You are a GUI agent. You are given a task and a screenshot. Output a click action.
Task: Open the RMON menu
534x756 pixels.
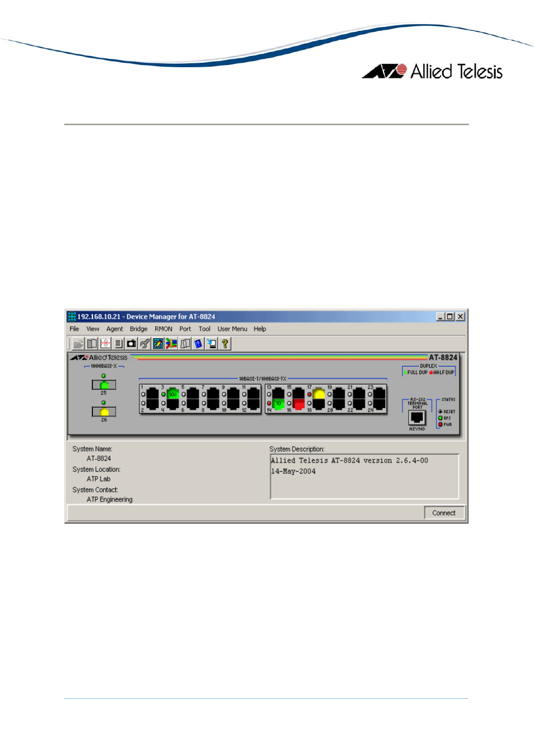(x=163, y=329)
